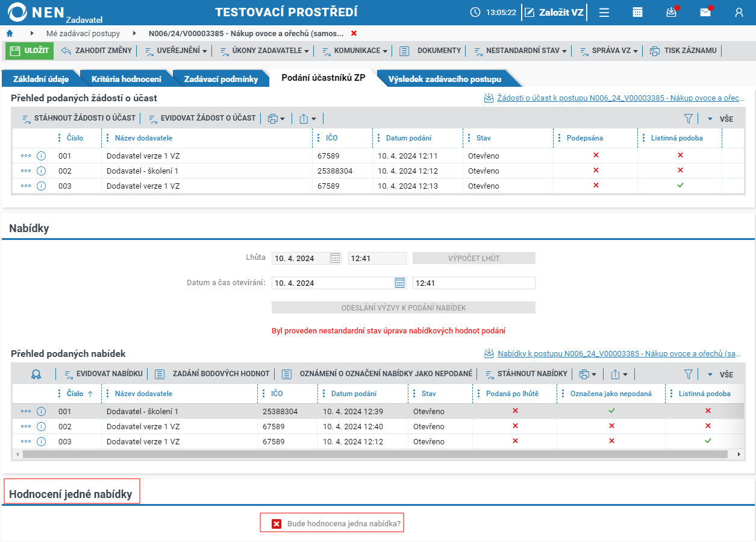This screenshot has height=542, width=756.
Task: Toggle Bude hodnocena jedna nabídka checkbox
Action: tap(277, 524)
